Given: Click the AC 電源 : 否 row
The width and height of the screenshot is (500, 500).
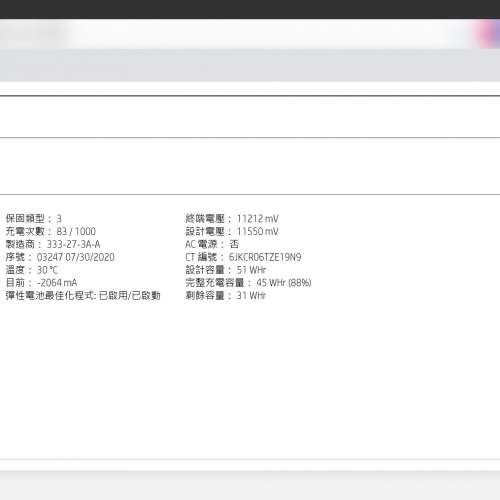Looking at the screenshot, I should (x=212, y=244).
